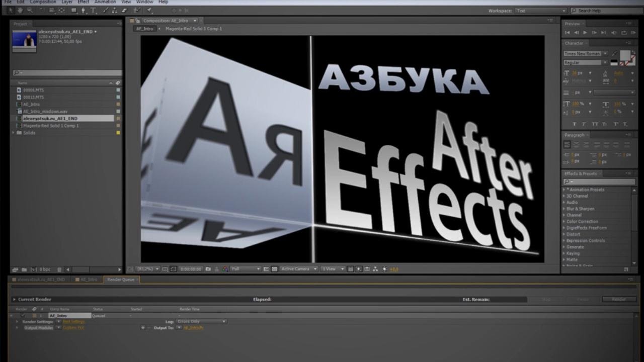Open the Active Camera dropdown
This screenshot has width=644, height=362.
[x=299, y=269]
